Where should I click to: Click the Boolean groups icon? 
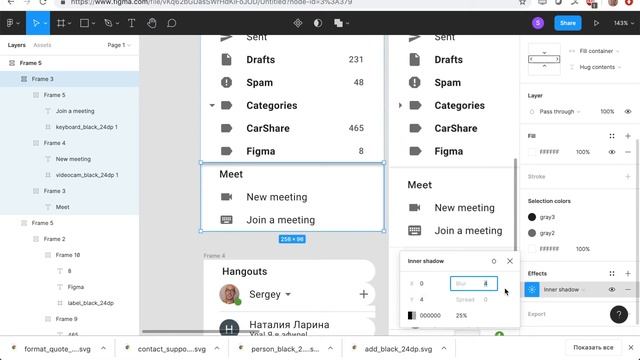[338, 23]
